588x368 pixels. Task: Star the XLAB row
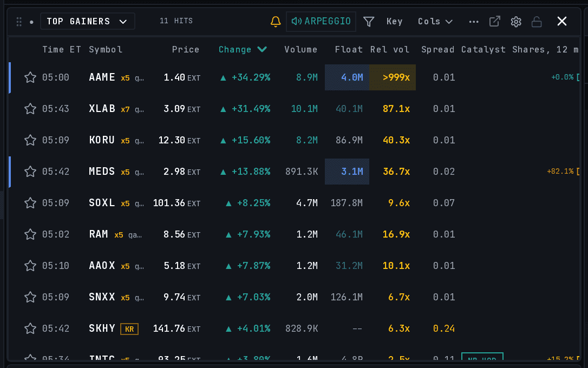point(30,109)
